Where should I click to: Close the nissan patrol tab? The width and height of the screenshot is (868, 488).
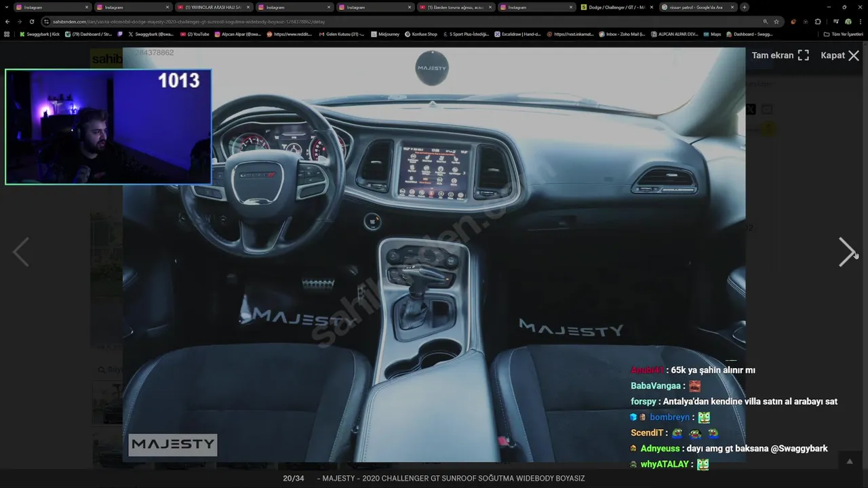pyautogui.click(x=732, y=7)
